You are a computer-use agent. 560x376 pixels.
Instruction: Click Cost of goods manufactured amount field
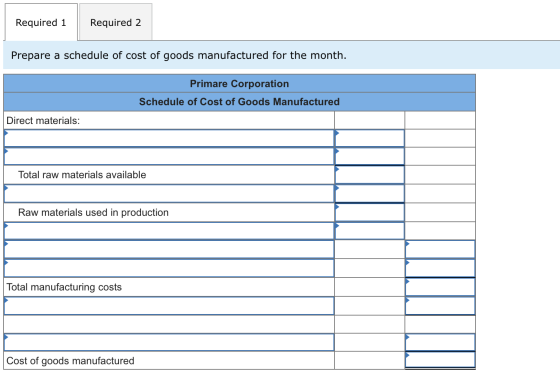440,360
